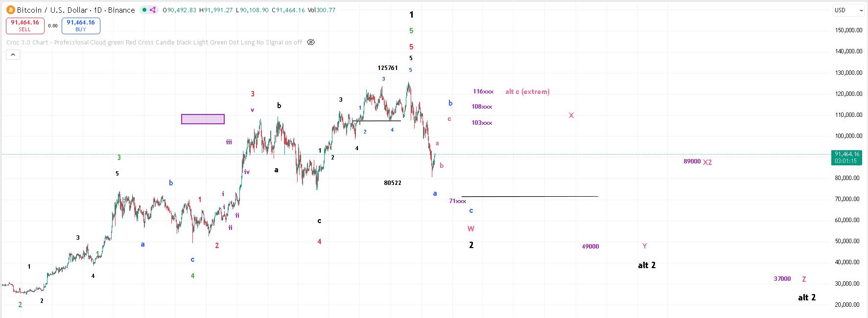Select the 80522 low price label
The height and width of the screenshot is (318, 868).
click(x=392, y=183)
